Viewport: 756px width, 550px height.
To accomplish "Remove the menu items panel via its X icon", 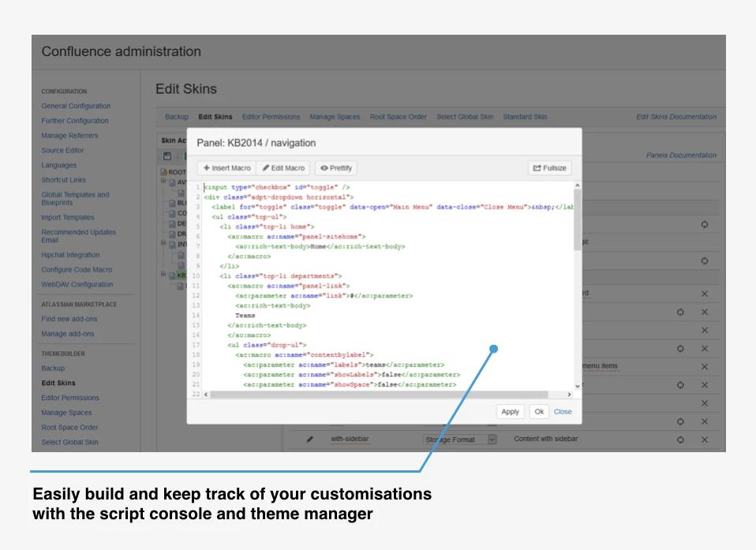I will 705,366.
